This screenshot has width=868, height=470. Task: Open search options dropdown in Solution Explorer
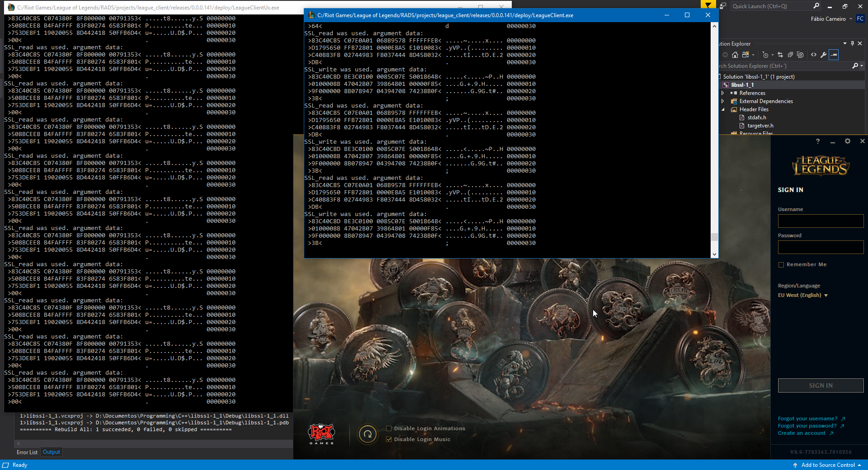click(862, 66)
